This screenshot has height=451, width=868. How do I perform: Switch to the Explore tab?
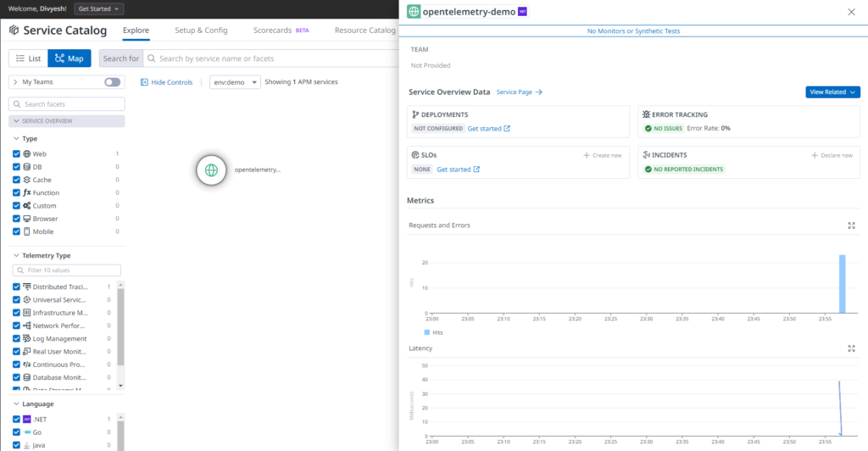pyautogui.click(x=136, y=31)
